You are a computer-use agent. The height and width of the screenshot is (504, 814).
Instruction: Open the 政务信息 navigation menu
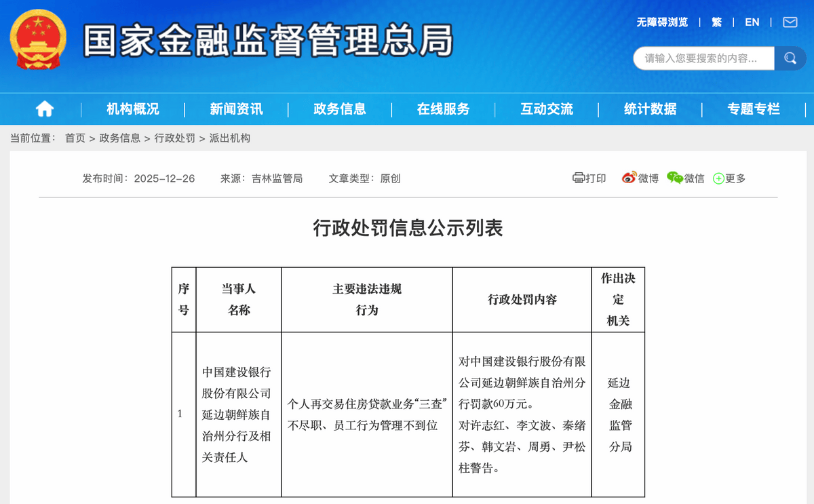[x=340, y=109]
